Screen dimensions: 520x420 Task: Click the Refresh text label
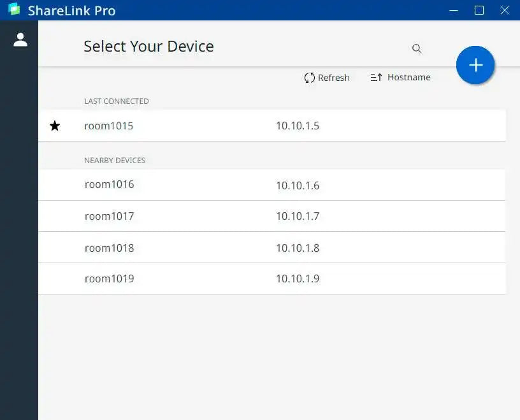point(334,78)
